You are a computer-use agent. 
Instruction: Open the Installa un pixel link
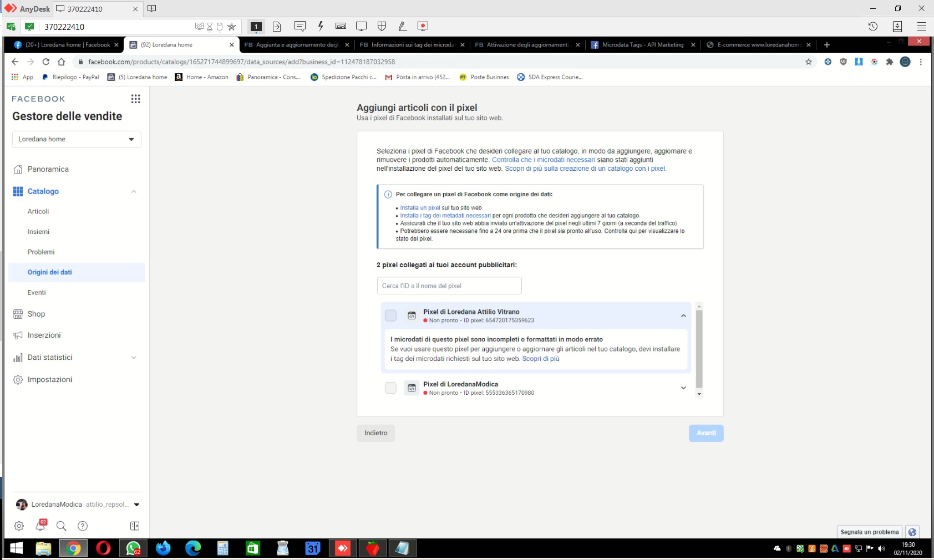pyautogui.click(x=420, y=208)
